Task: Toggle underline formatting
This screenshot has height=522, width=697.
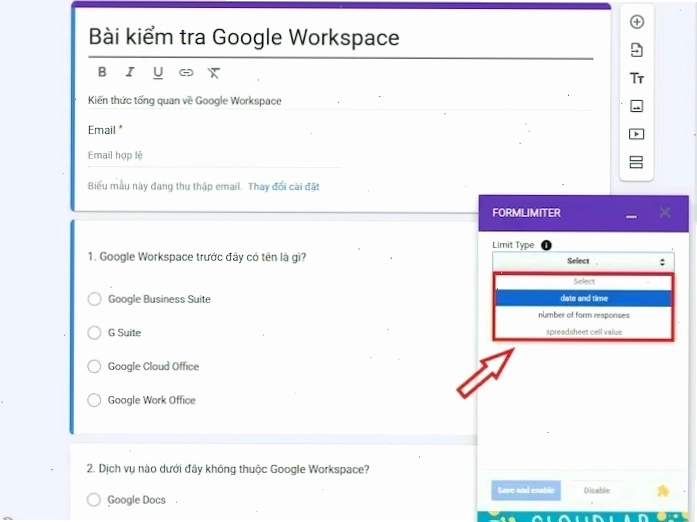Action: point(158,72)
